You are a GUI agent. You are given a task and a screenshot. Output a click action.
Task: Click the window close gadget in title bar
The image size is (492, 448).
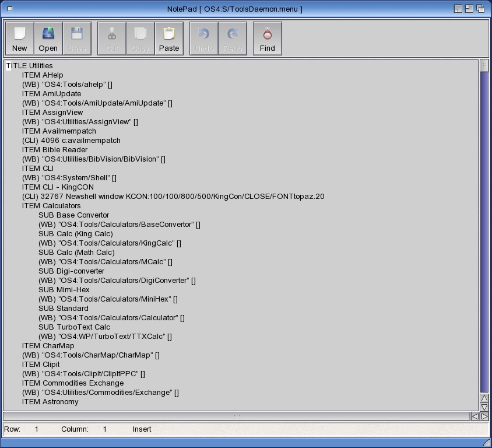coord(10,9)
